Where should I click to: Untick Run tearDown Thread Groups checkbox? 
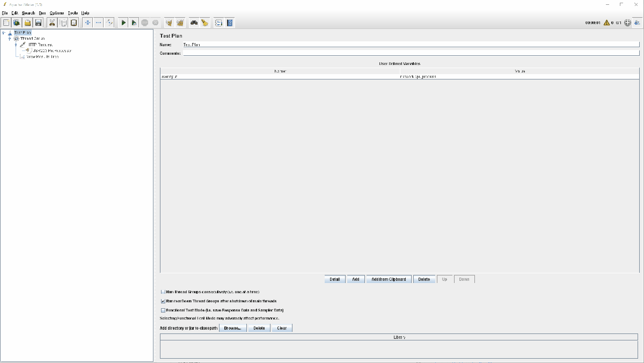pos(163,301)
